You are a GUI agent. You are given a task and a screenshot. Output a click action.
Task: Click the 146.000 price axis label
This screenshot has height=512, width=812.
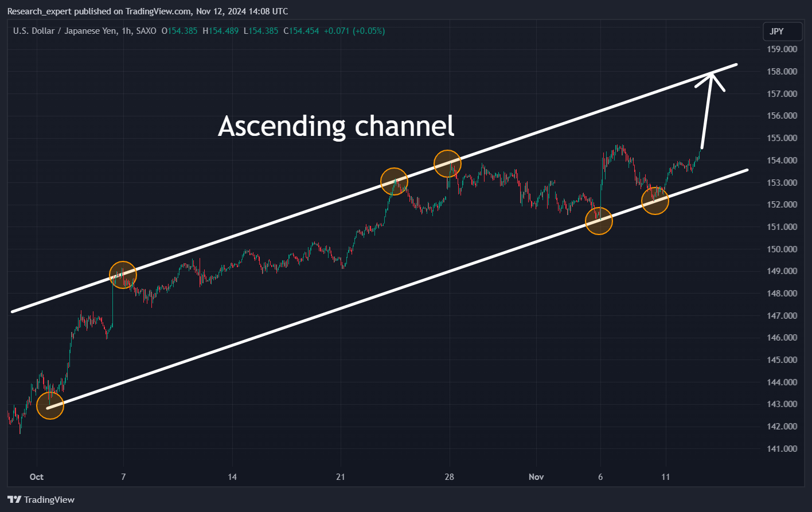click(x=782, y=338)
